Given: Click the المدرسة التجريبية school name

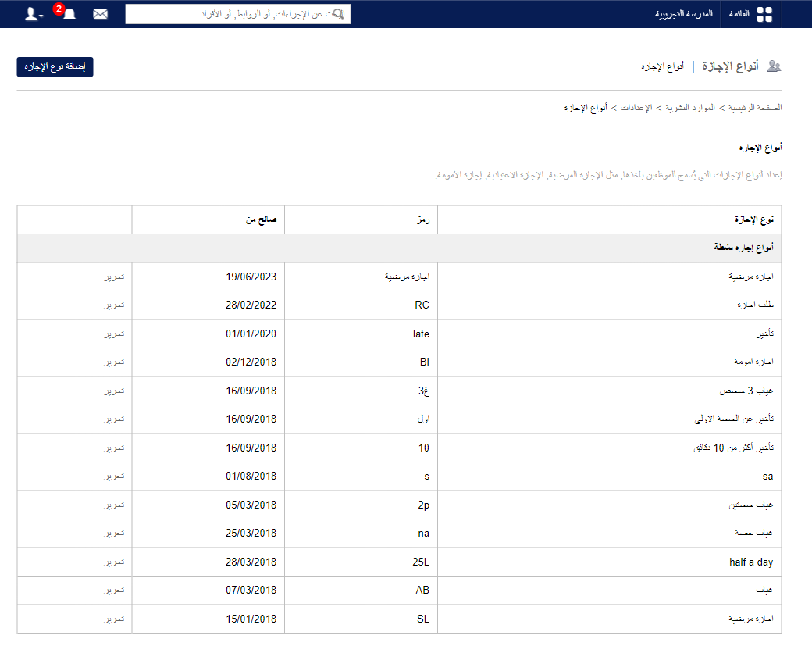Looking at the screenshot, I should pos(684,14).
